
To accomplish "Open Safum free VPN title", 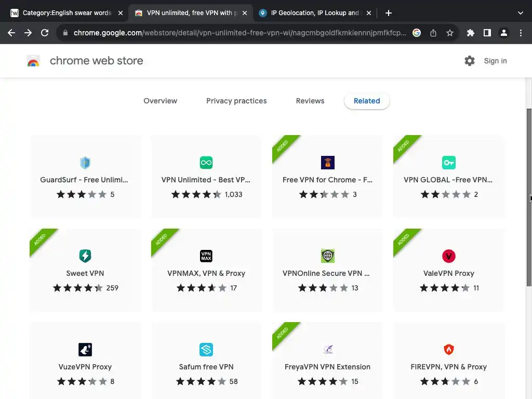I will pos(206,367).
